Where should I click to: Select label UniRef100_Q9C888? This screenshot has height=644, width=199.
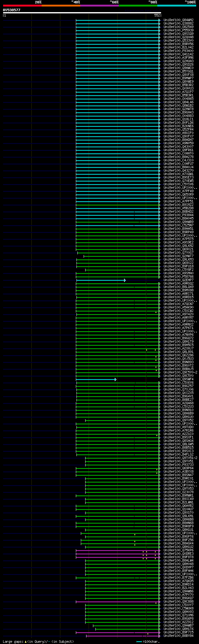click(x=178, y=602)
